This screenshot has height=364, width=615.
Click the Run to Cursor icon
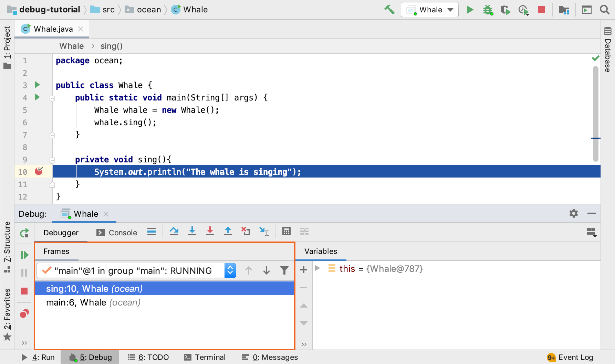pos(264,232)
